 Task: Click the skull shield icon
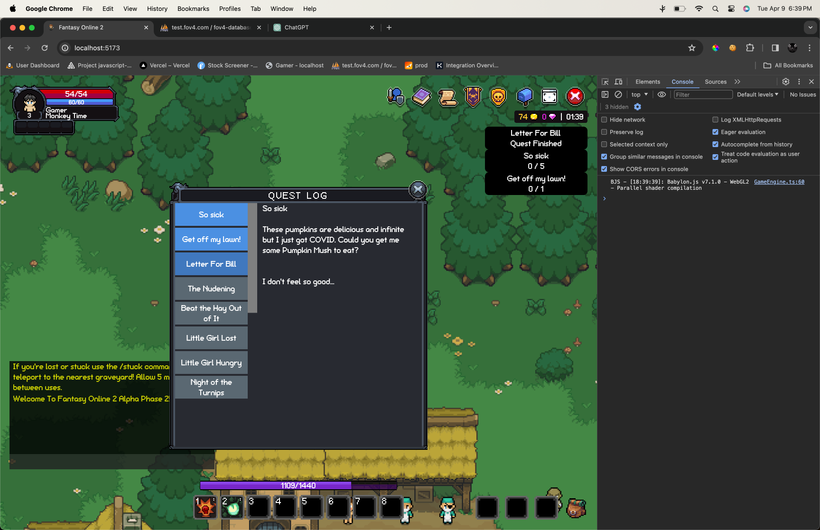click(498, 97)
